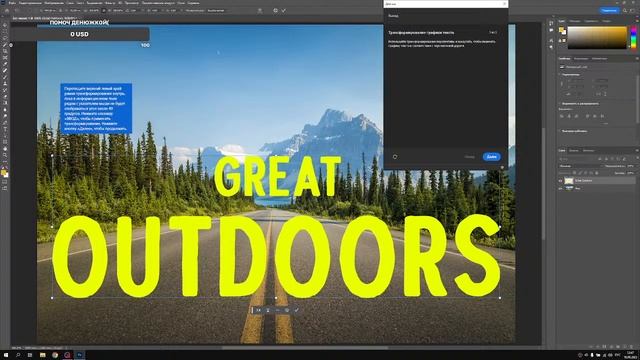Open the Окно menu
Image resolution: width=640 pixels, height=360 pixels.
[181, 3]
